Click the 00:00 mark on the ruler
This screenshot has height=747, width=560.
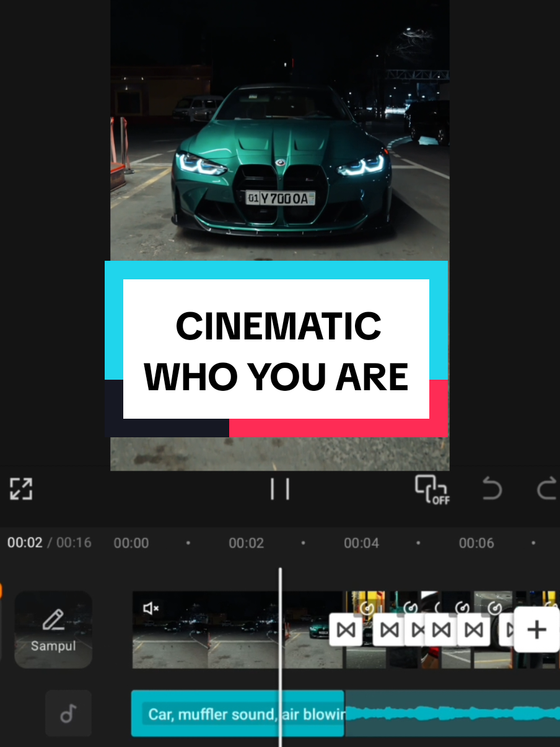pyautogui.click(x=131, y=543)
